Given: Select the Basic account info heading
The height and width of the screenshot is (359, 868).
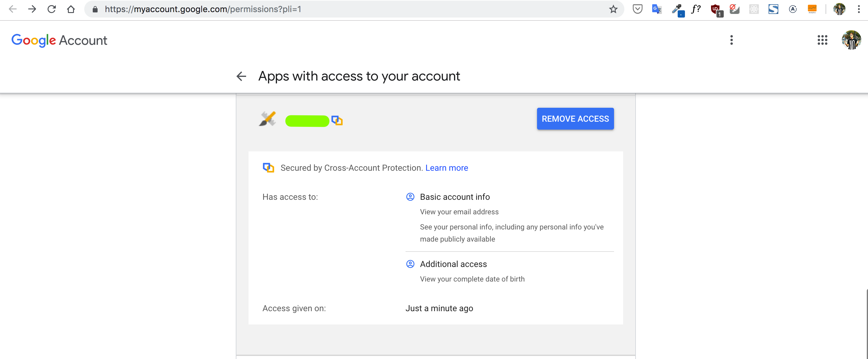Looking at the screenshot, I should pyautogui.click(x=455, y=197).
